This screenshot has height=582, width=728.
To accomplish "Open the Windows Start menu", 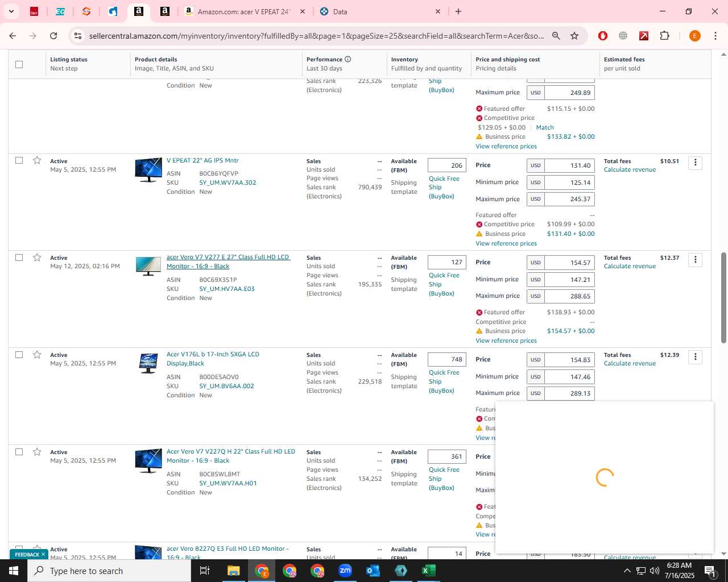I will click(x=14, y=571).
